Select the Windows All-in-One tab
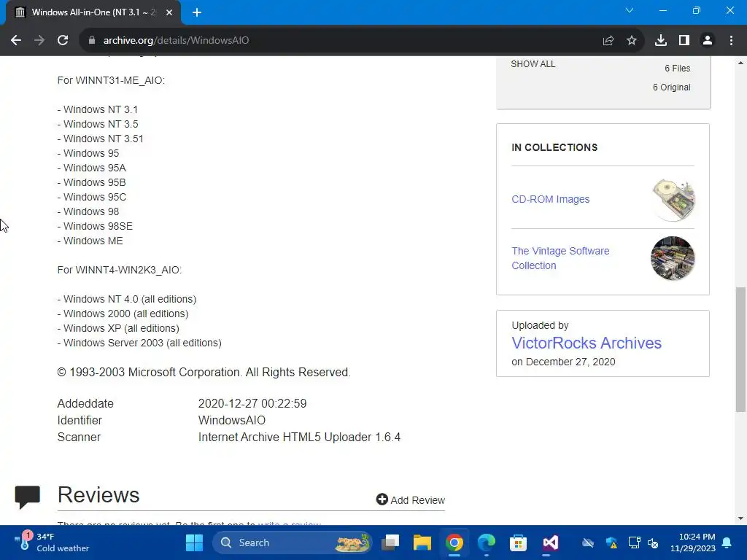This screenshot has height=560, width=747. point(93,12)
